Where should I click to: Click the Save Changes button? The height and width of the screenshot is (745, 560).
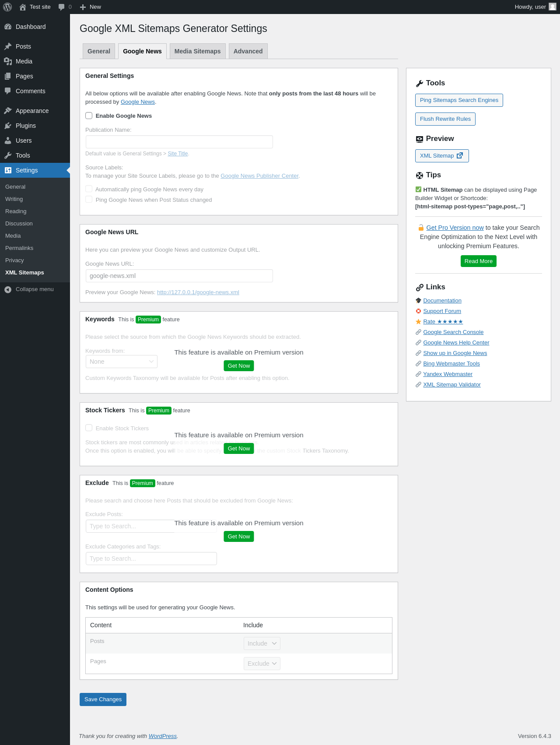[x=103, y=699]
